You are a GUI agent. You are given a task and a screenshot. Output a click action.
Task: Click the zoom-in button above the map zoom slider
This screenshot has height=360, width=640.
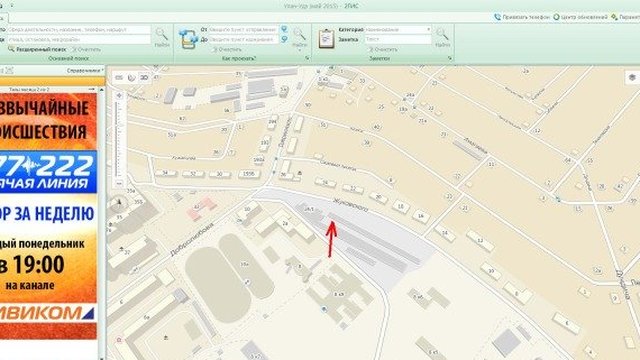tap(119, 96)
